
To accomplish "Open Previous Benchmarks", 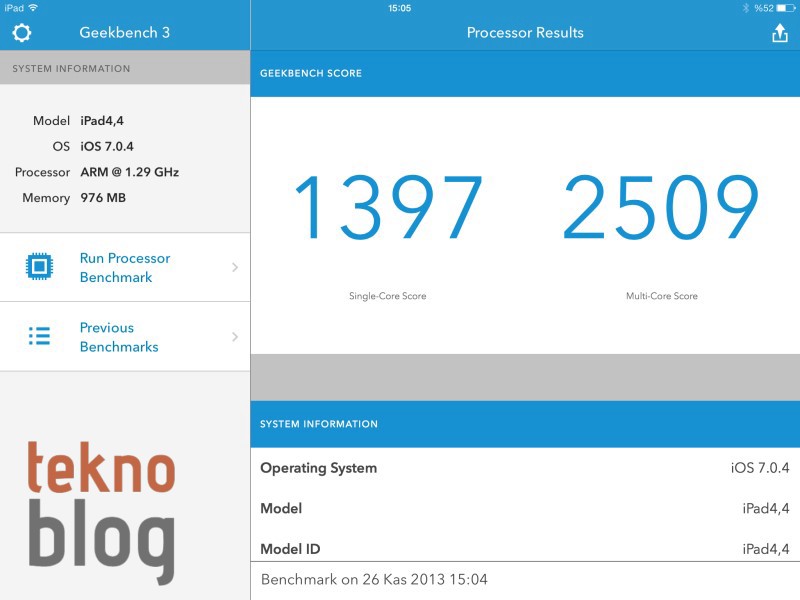I will tap(119, 337).
